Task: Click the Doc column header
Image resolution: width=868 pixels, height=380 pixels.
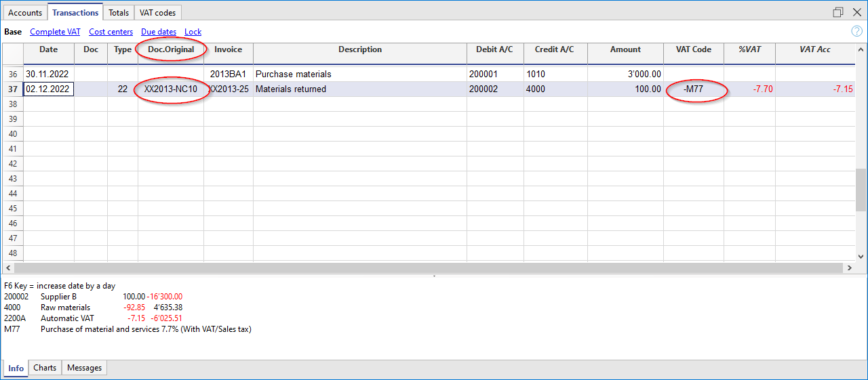Action: coord(90,54)
